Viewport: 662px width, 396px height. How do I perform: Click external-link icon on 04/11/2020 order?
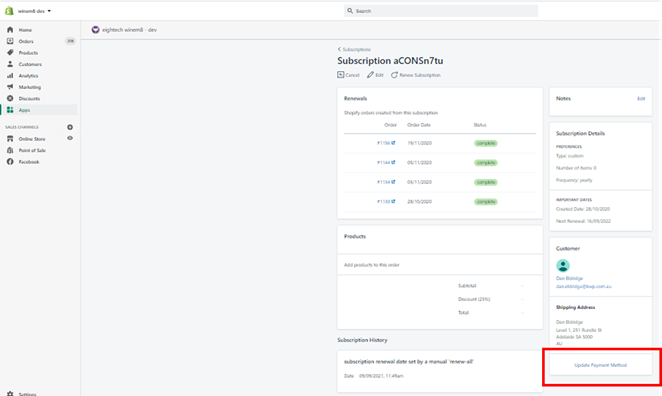[393, 182]
